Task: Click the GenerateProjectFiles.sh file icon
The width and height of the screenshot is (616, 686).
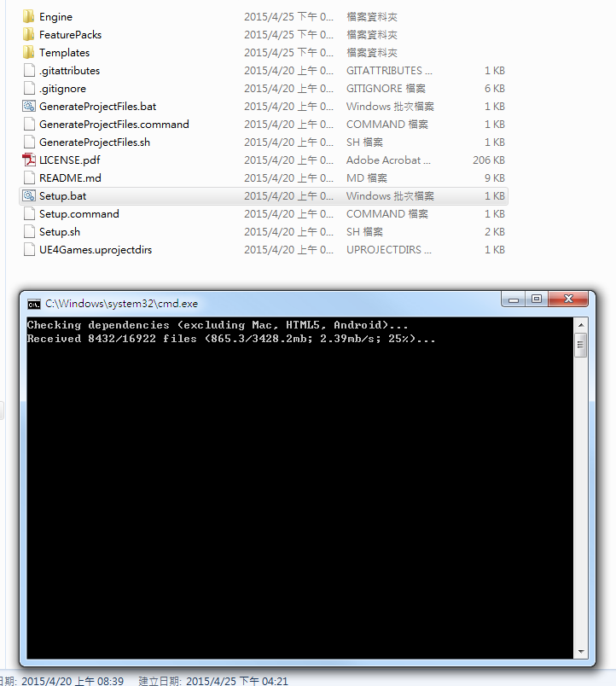Action: pyautogui.click(x=29, y=142)
